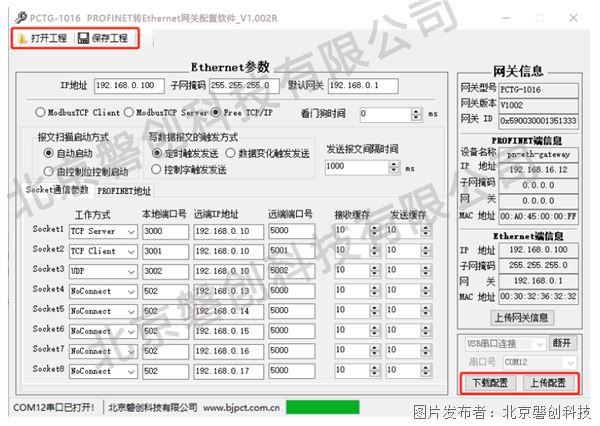Screen dimensions: 600x426
Task: Open Socket5 NoConnect dropdown
Action: click(x=103, y=311)
